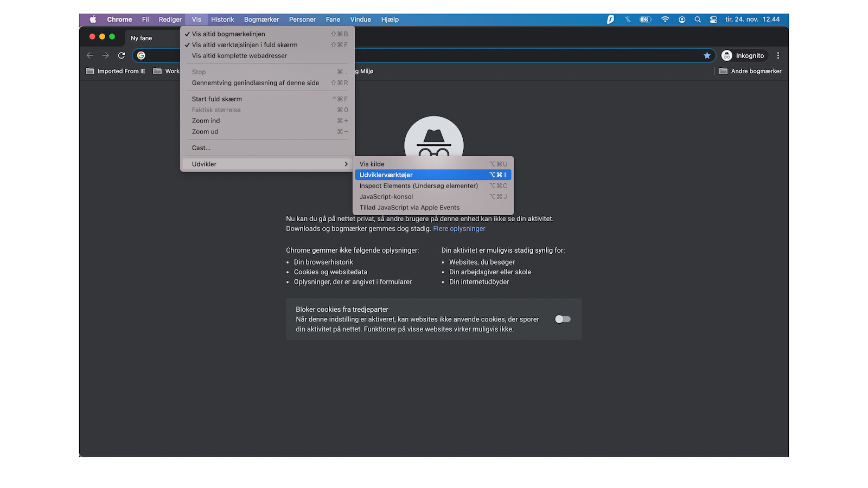This screenshot has width=868, height=488.
Task: Click the Wi-Fi icon in the menu bar
Action: 665,19
